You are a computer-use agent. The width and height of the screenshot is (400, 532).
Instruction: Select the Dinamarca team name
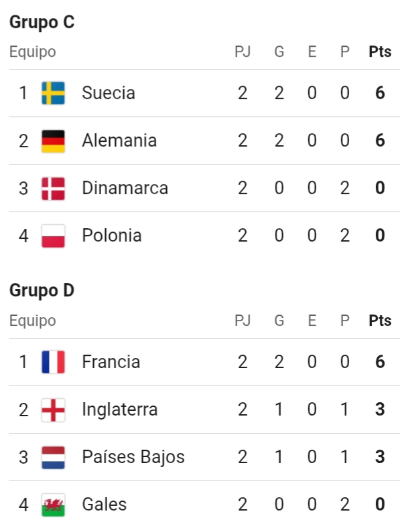coord(125,188)
